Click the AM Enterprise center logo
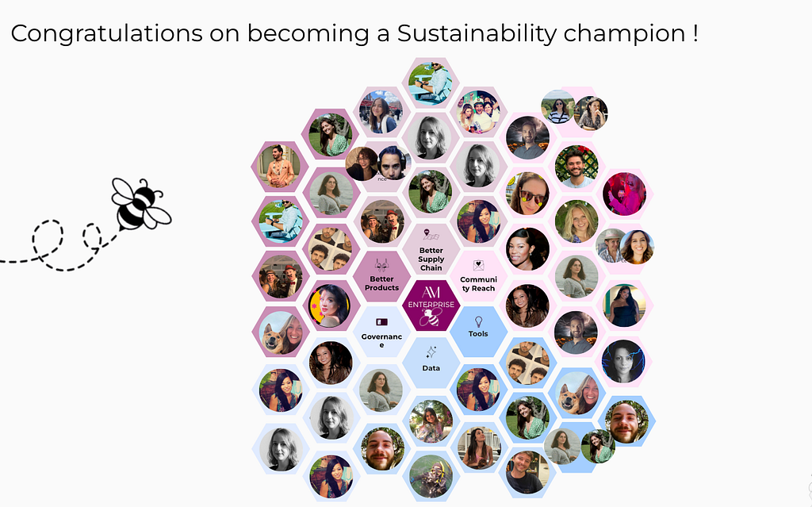Image resolution: width=812 pixels, height=507 pixels. pyautogui.click(x=431, y=305)
